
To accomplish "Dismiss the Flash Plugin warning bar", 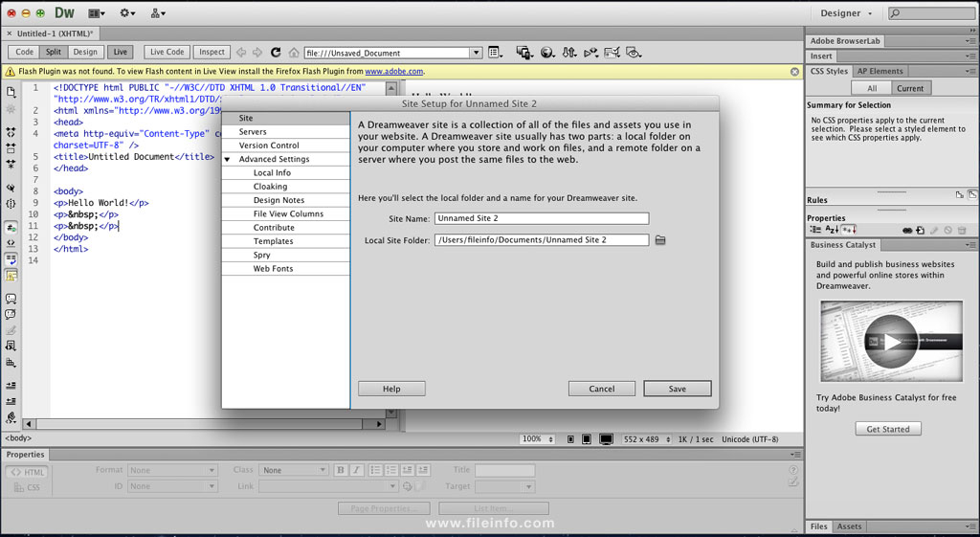I will 794,72.
